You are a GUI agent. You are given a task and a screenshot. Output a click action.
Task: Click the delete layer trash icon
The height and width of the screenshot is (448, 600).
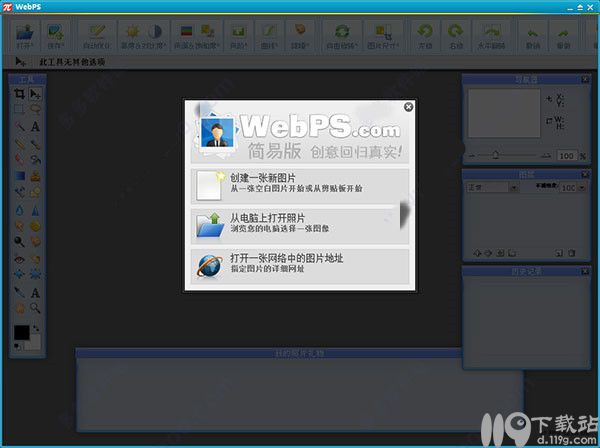pyautogui.click(x=572, y=253)
